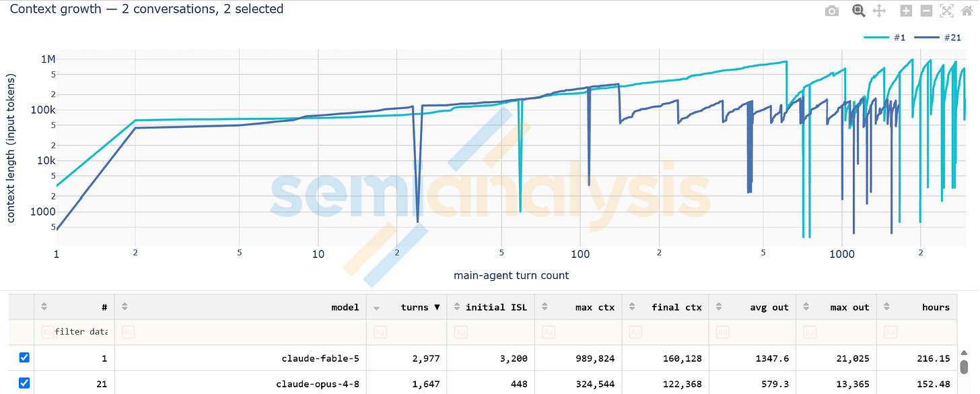Toggle case sensitivity icon in turns filter
The width and height of the screenshot is (980, 394).
[x=380, y=331]
